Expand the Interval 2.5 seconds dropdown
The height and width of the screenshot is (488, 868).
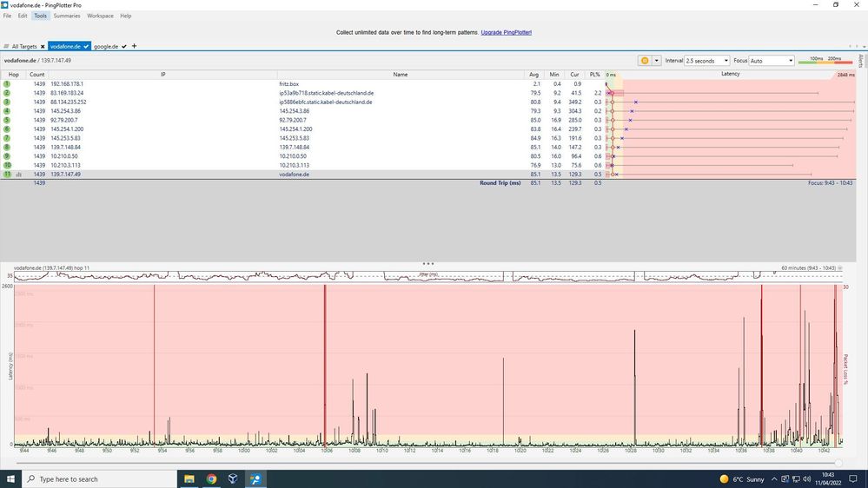point(707,60)
